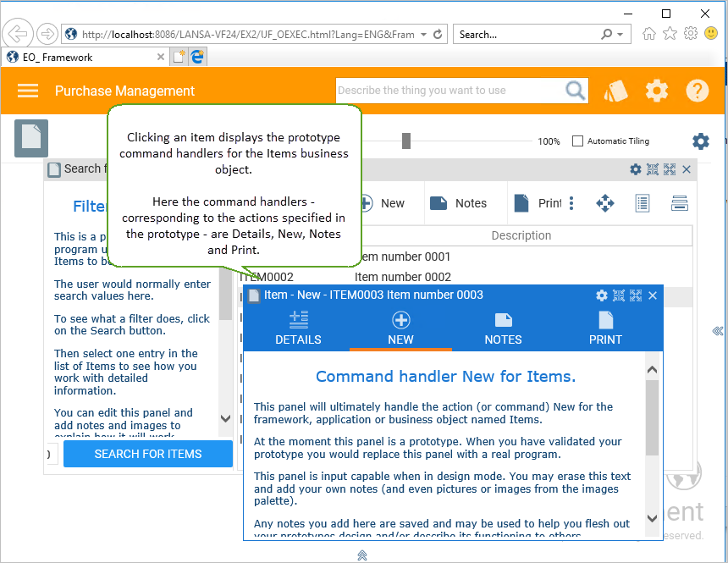728x563 pixels.
Task: Switch to the NOTES tab
Action: 504,328
